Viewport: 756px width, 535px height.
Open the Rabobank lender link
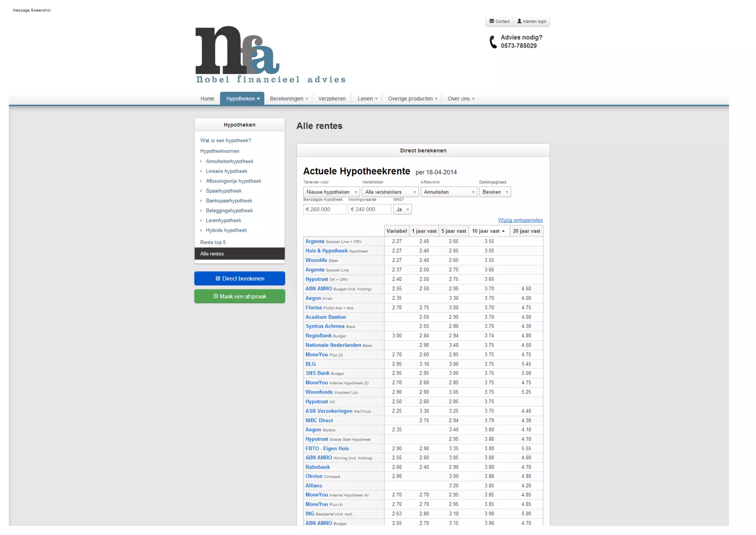tap(317, 467)
